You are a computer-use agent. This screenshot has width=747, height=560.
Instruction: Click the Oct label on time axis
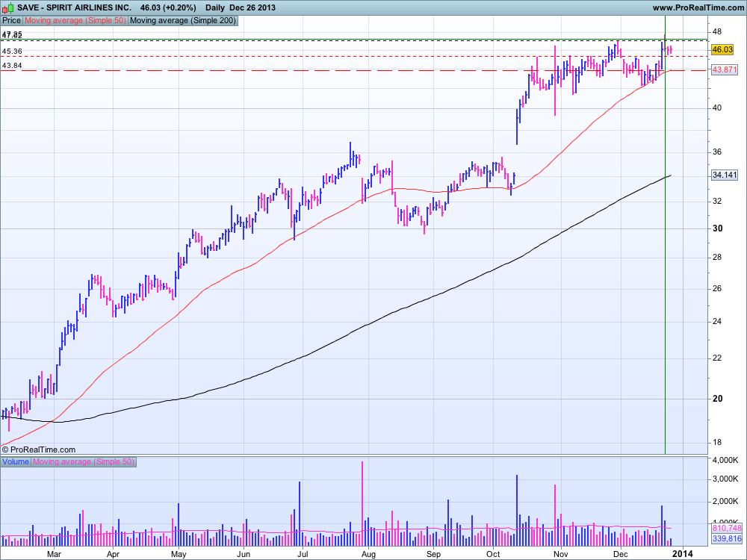[493, 554]
